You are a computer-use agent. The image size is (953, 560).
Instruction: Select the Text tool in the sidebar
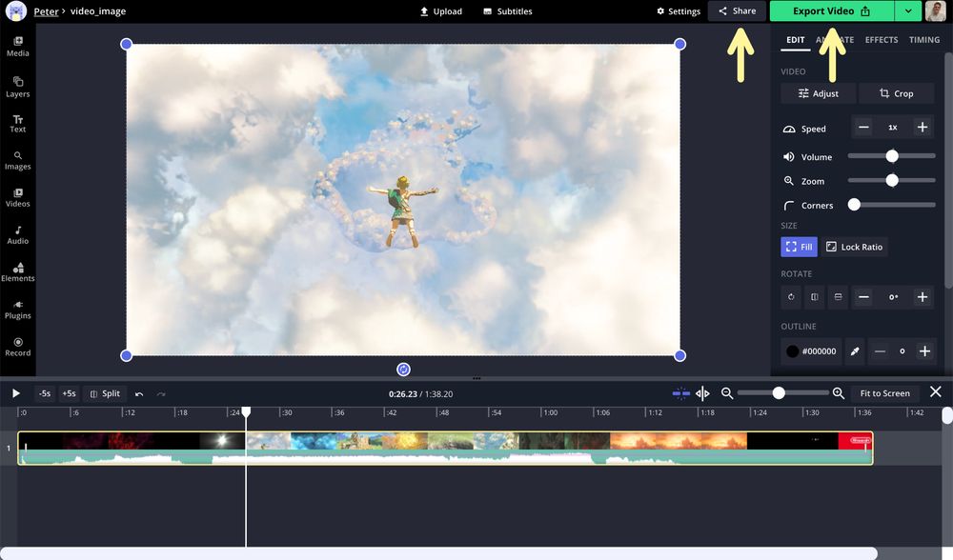[x=17, y=122]
